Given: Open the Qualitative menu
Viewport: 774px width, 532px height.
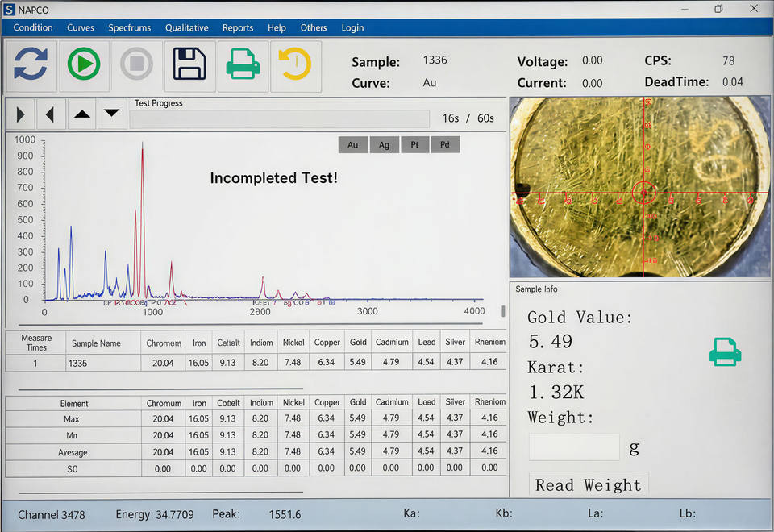Looking at the screenshot, I should pos(186,27).
